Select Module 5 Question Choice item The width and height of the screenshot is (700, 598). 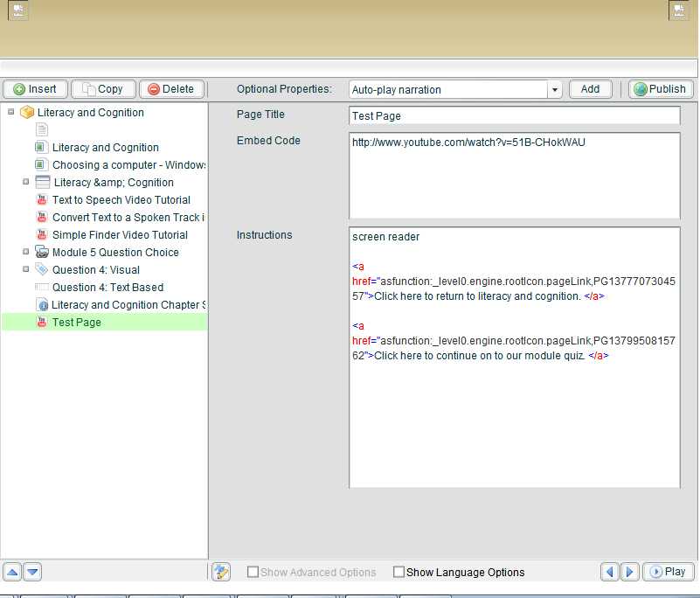115,253
